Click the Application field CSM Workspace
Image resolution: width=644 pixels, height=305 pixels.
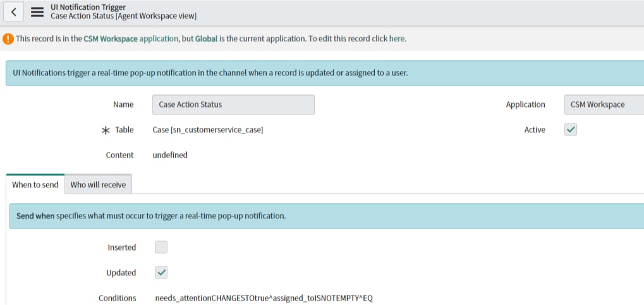coord(604,105)
